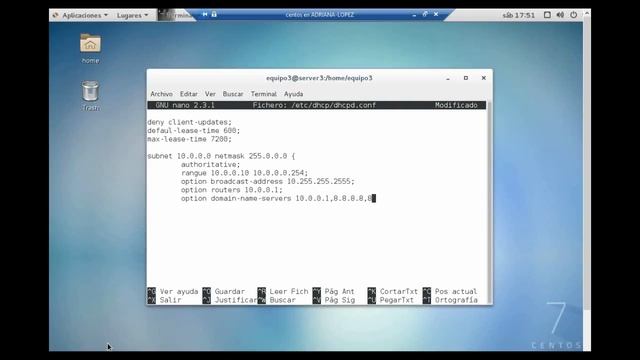Click the power icon in top panel
This screenshot has width=640, height=360.
pos(573,15)
